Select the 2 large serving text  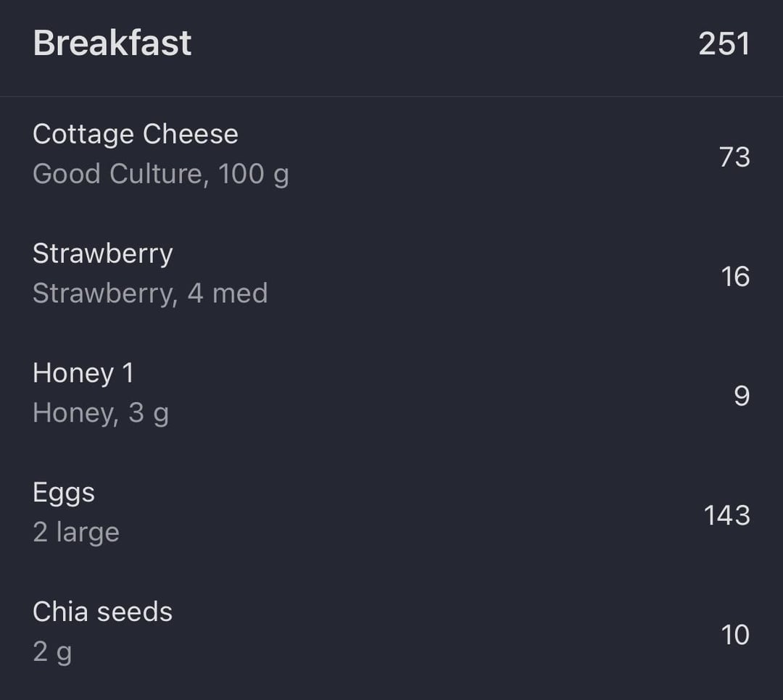point(76,532)
